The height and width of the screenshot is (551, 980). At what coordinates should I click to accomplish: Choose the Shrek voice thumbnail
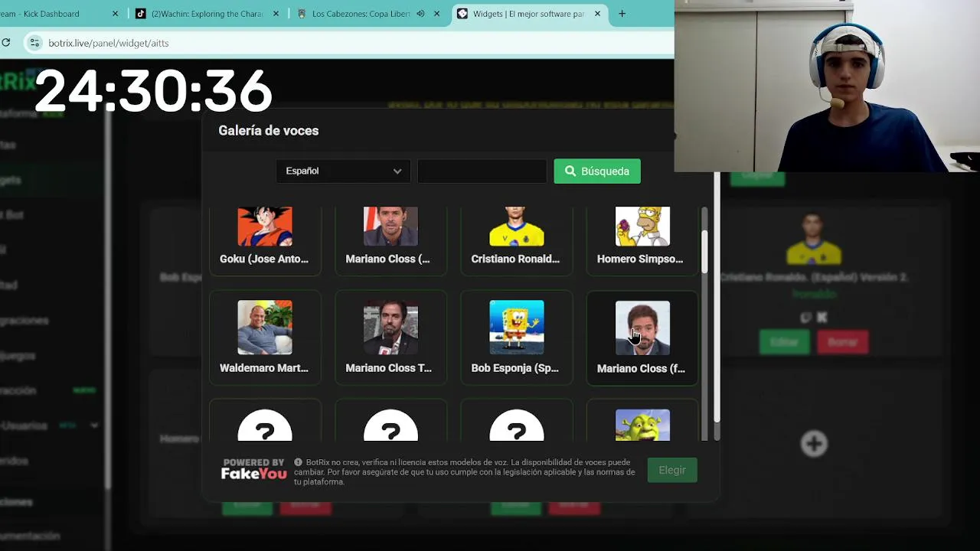[x=642, y=425]
